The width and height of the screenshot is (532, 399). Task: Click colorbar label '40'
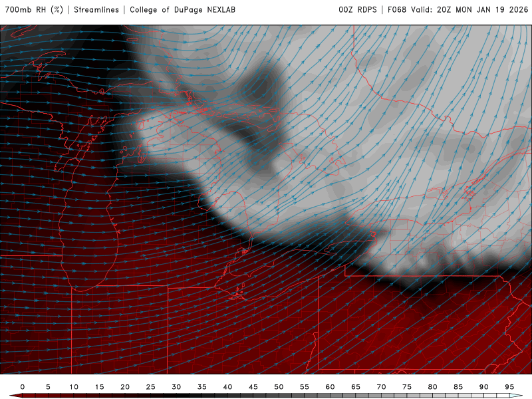[227, 387]
